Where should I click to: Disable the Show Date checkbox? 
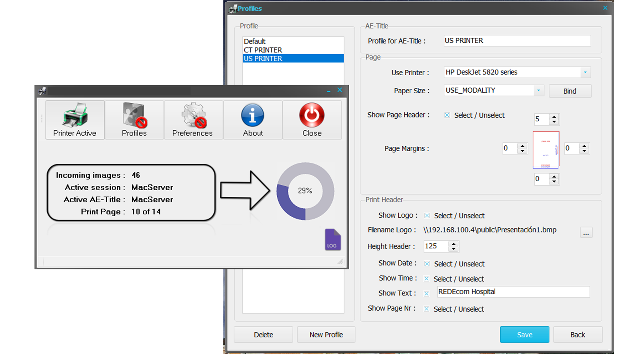[x=427, y=264]
